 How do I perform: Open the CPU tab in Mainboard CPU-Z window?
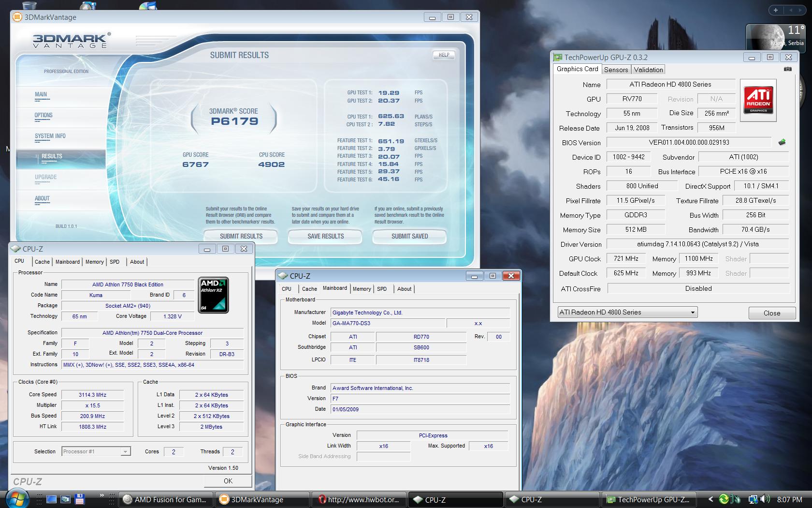[x=287, y=289]
